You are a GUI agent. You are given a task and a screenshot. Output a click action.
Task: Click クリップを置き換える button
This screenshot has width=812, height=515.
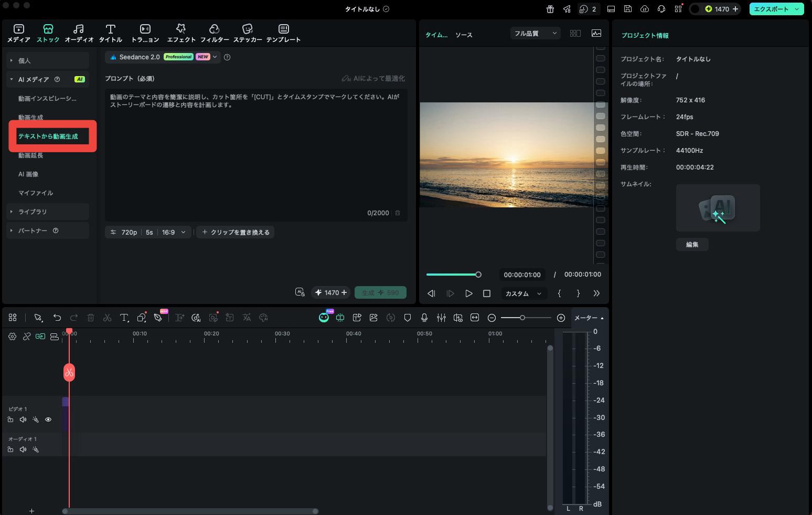coord(236,232)
